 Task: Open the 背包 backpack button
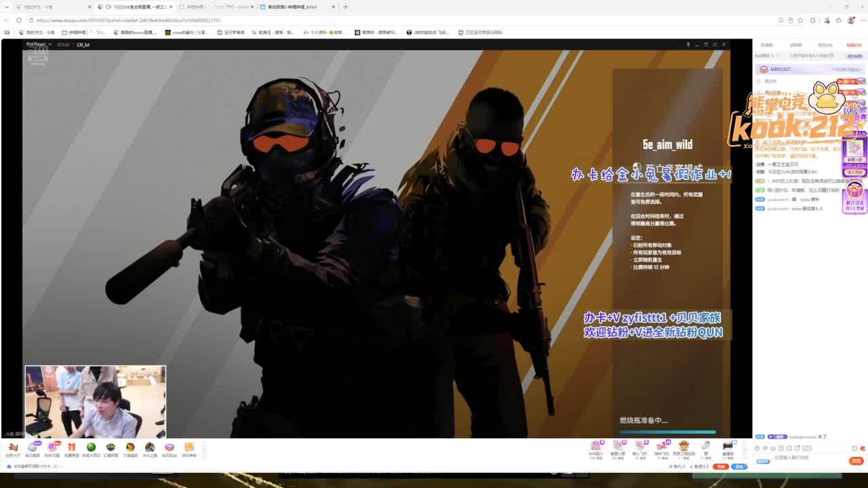740,466
